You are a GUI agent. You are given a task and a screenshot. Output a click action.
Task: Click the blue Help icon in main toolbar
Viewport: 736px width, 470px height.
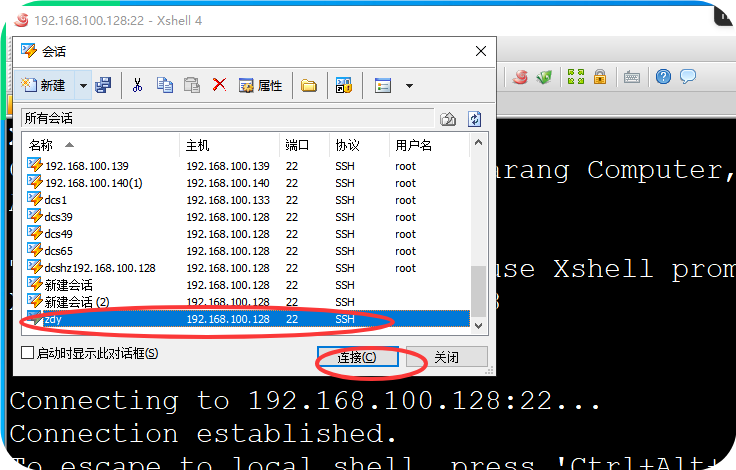663,77
